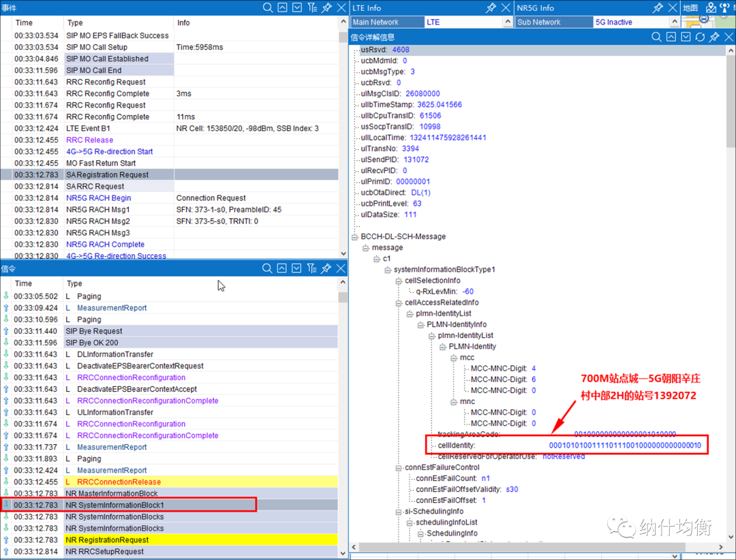736x560 pixels.
Task: Select the SA Registration Request event row
Action: (169, 174)
